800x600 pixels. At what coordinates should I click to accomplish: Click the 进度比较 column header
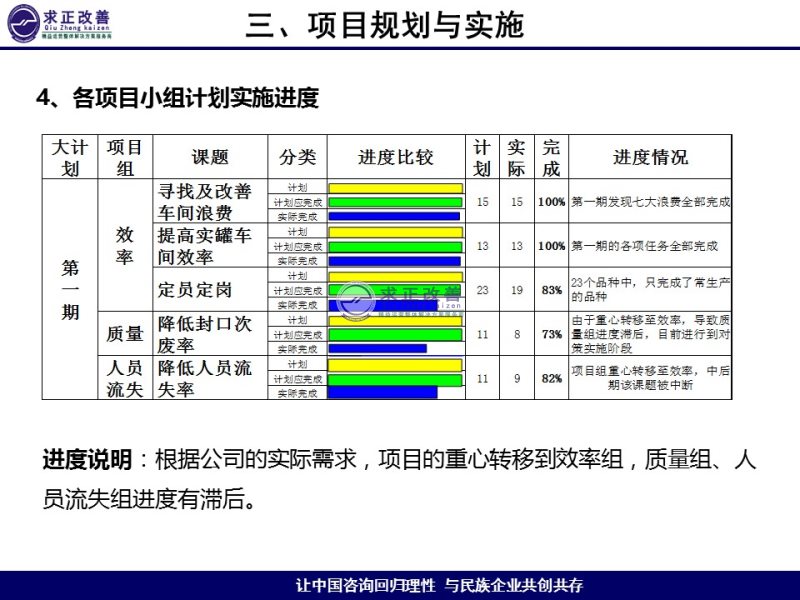tap(396, 157)
